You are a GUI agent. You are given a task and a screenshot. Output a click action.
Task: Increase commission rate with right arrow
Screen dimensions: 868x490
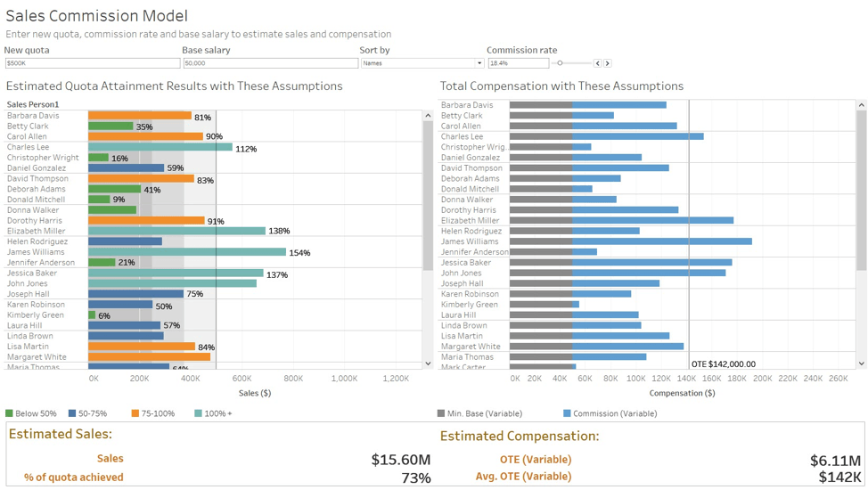click(608, 63)
